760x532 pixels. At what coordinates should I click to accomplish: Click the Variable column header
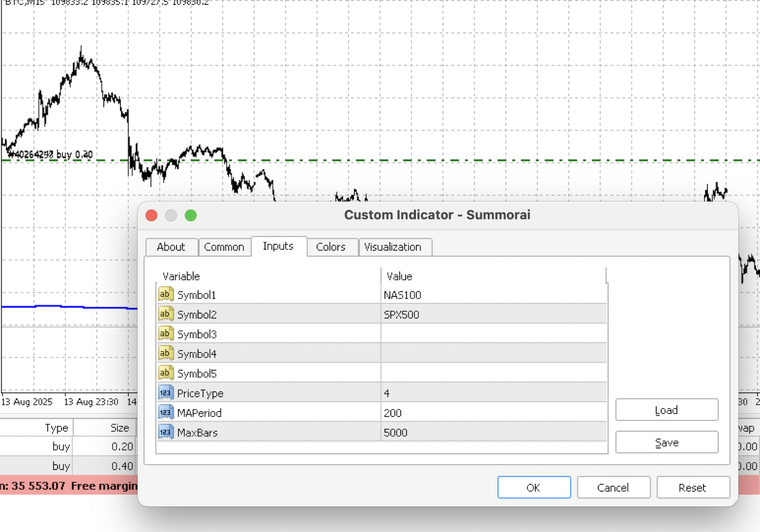(x=269, y=276)
